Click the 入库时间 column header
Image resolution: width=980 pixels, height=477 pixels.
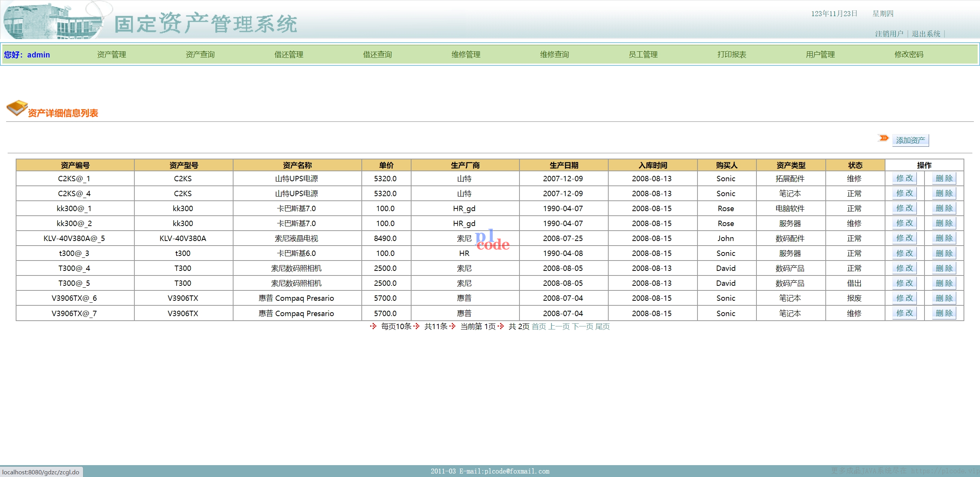653,165
